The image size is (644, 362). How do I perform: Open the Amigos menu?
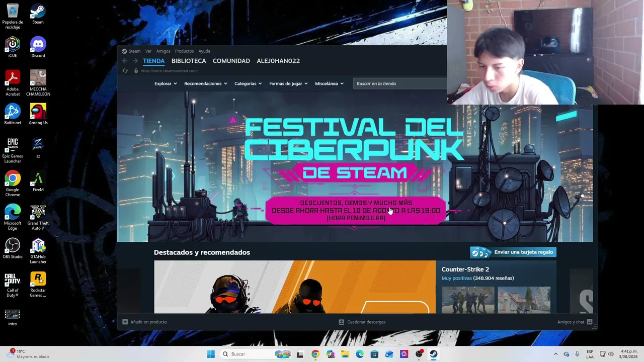[163, 51]
